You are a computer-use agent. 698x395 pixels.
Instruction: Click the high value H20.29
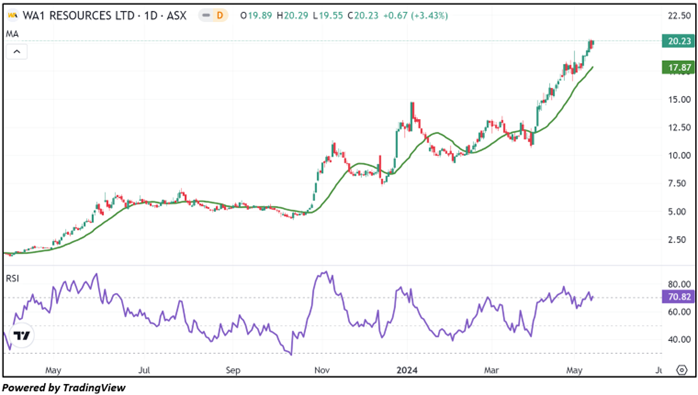click(x=292, y=16)
